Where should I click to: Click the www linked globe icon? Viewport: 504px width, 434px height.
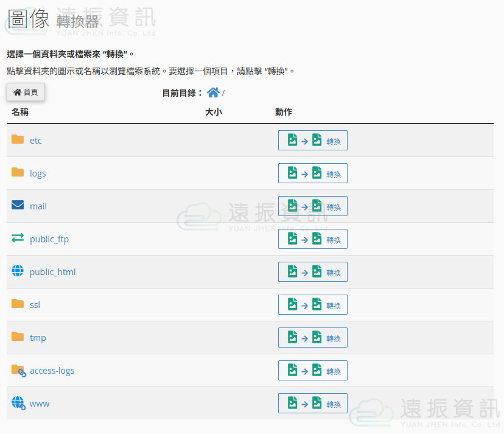tap(18, 403)
